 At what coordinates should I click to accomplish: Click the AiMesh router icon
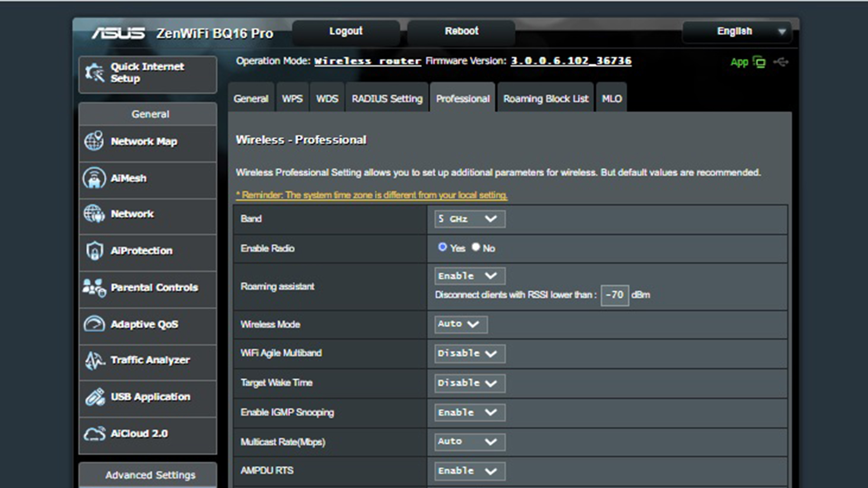pyautogui.click(x=94, y=178)
